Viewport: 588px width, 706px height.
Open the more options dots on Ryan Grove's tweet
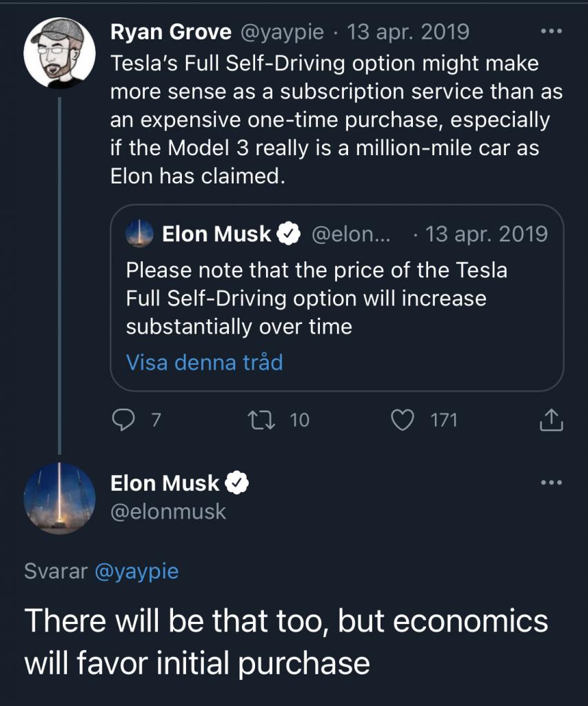(551, 32)
